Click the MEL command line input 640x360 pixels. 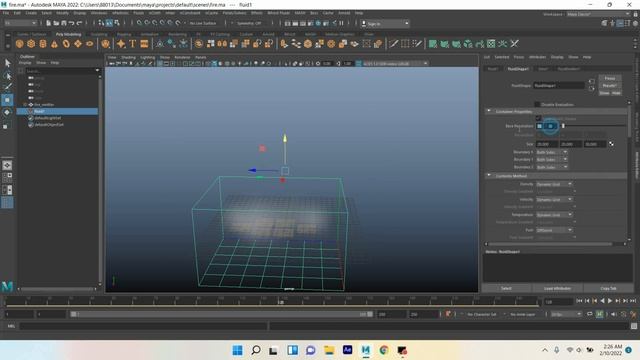click(144, 326)
